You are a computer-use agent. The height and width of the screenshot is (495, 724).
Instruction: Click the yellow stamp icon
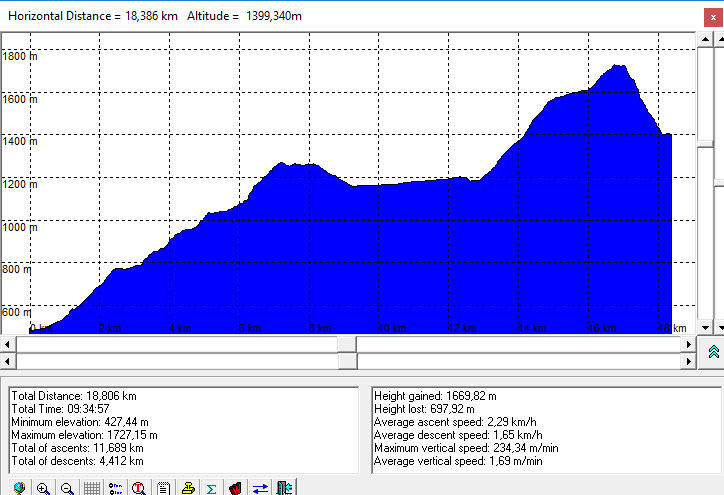[x=187, y=488]
